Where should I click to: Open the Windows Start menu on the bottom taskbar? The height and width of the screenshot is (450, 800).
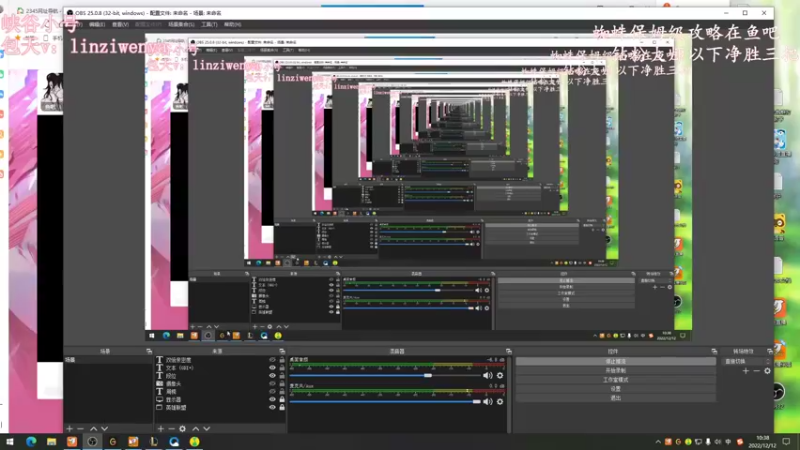10,442
